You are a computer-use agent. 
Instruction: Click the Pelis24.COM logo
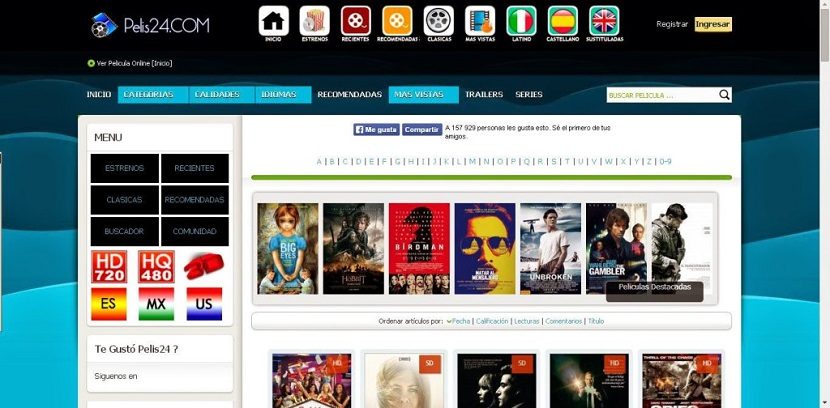150,25
